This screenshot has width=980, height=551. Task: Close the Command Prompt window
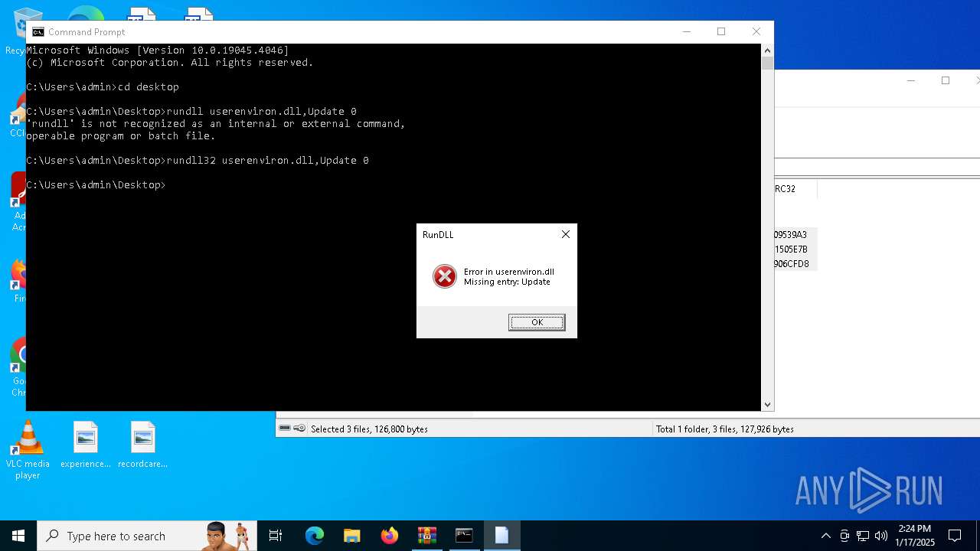756,31
